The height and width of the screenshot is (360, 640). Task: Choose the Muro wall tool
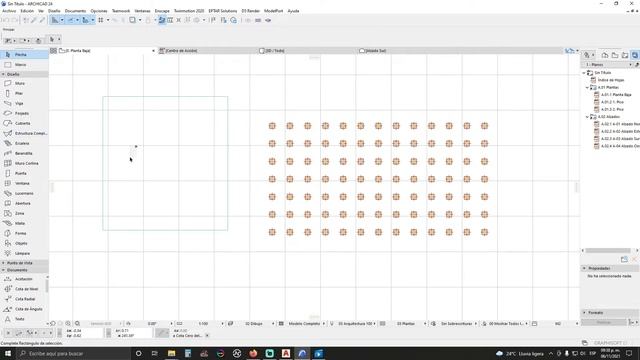(24, 83)
